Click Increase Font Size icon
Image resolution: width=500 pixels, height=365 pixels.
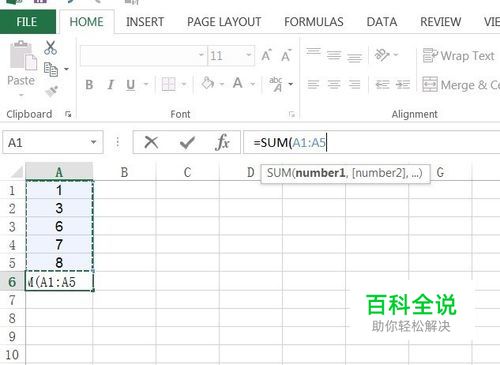click(x=266, y=55)
